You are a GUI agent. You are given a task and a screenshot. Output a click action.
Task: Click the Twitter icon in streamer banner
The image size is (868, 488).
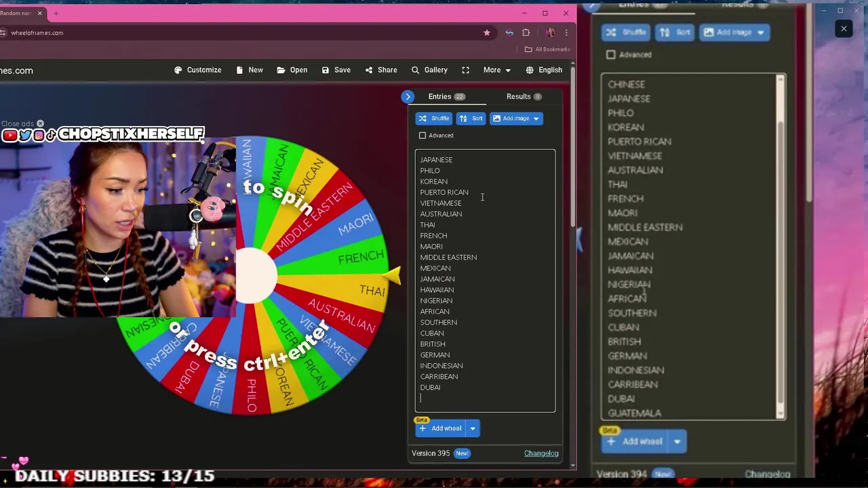[25, 136]
